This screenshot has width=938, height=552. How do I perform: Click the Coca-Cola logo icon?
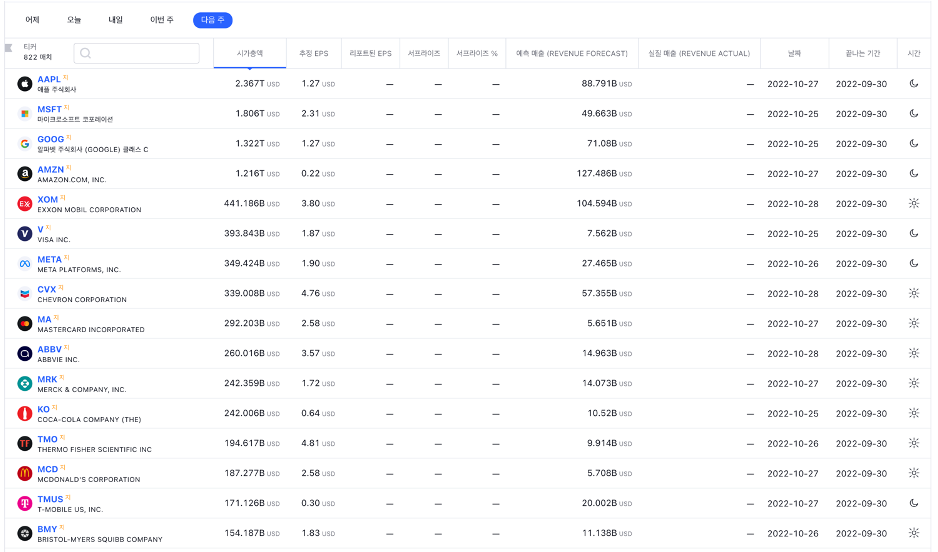pos(25,413)
